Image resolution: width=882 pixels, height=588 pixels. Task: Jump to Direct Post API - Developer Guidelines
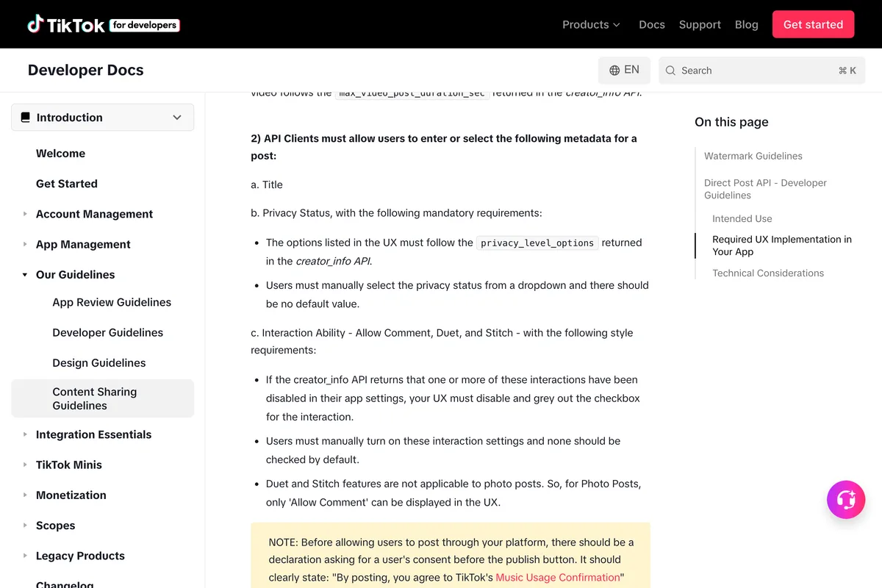tap(765, 189)
